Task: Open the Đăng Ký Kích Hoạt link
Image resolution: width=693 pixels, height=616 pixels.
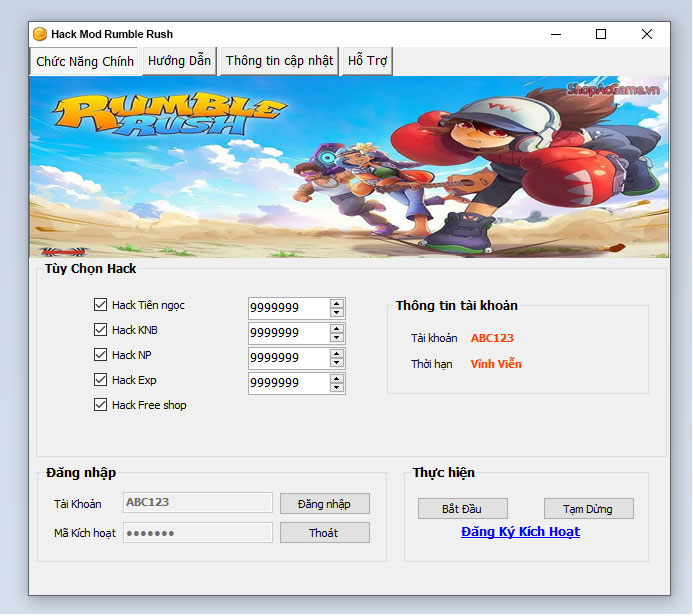Action: click(520, 532)
